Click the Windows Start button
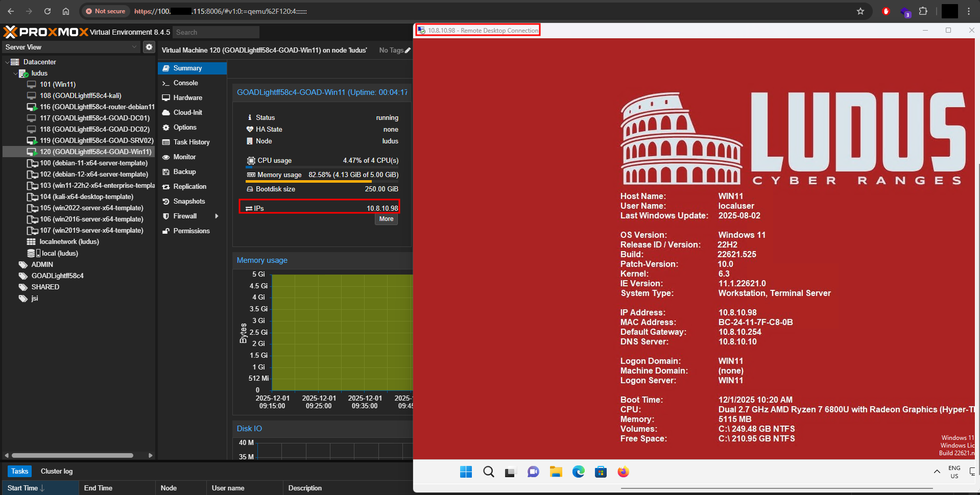This screenshot has width=980, height=495. click(x=466, y=472)
